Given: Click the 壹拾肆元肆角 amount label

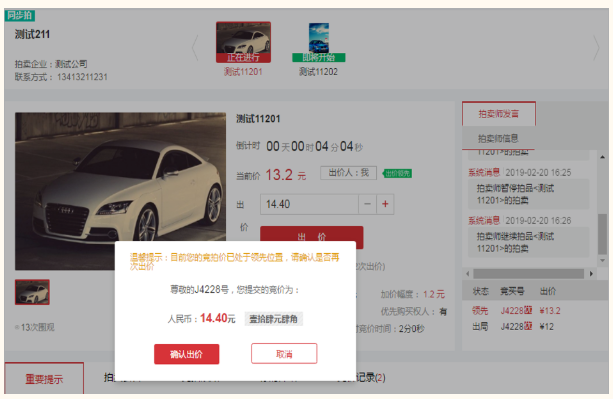Looking at the screenshot, I should coord(273,319).
